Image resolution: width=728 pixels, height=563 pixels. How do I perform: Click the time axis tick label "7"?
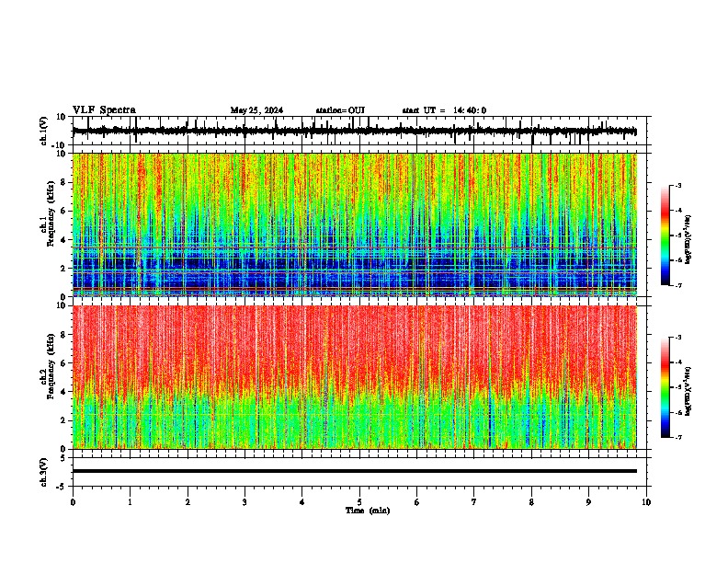click(474, 502)
